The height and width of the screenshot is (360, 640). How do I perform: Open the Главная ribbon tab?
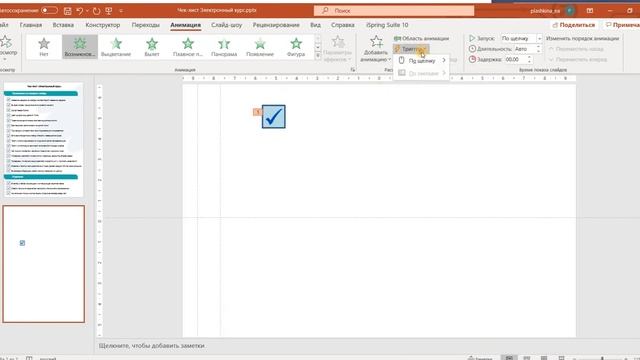click(x=31, y=25)
